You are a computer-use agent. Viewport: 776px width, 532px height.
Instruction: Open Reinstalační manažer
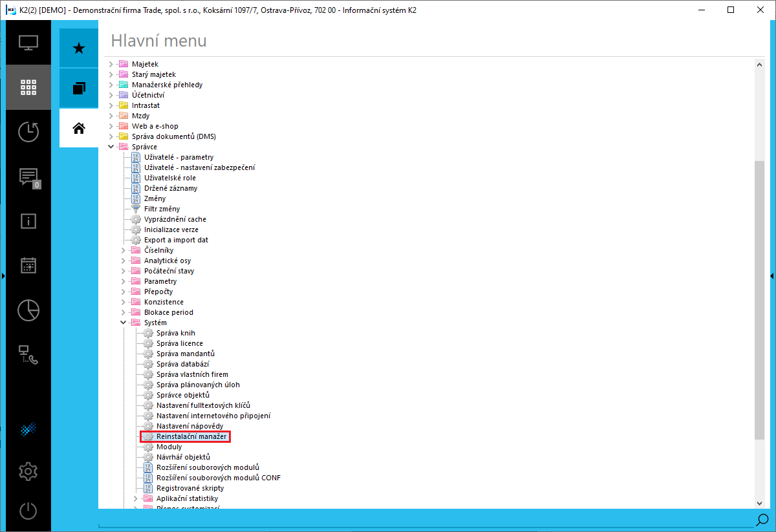coord(191,436)
